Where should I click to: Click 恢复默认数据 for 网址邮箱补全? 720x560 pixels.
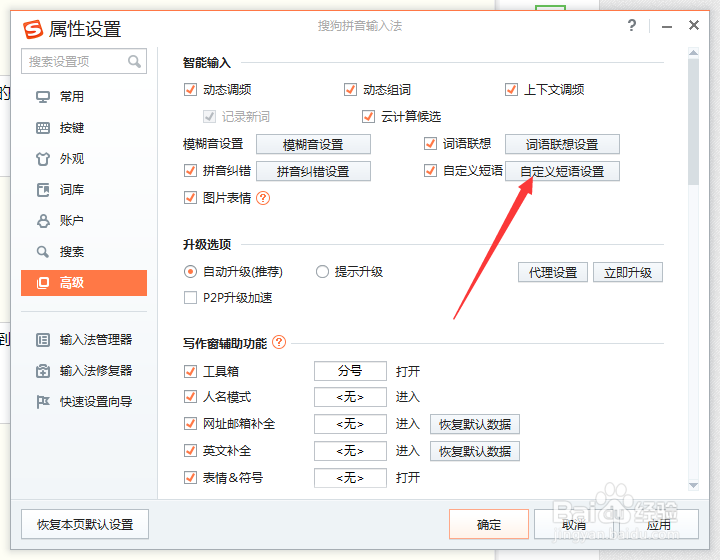coord(475,424)
